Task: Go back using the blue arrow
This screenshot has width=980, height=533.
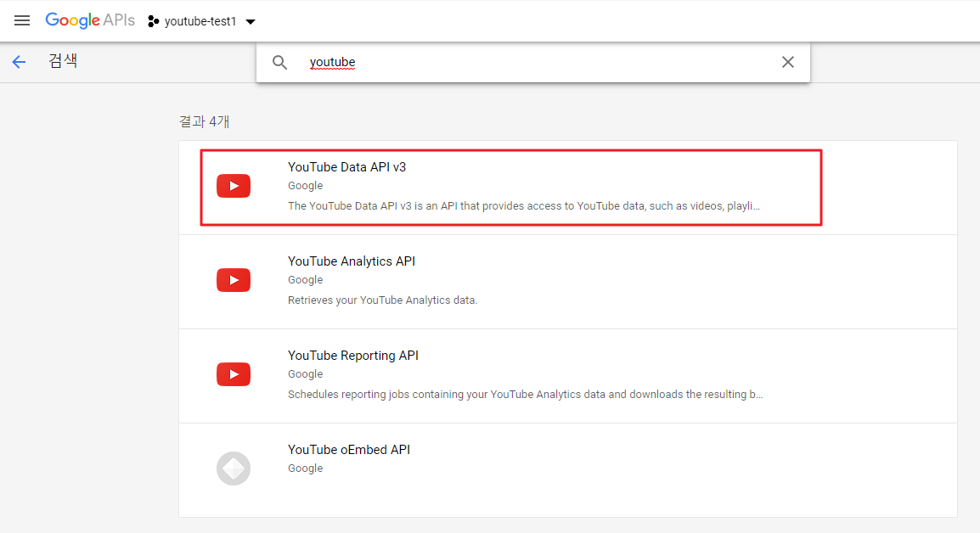Action: pos(19,61)
